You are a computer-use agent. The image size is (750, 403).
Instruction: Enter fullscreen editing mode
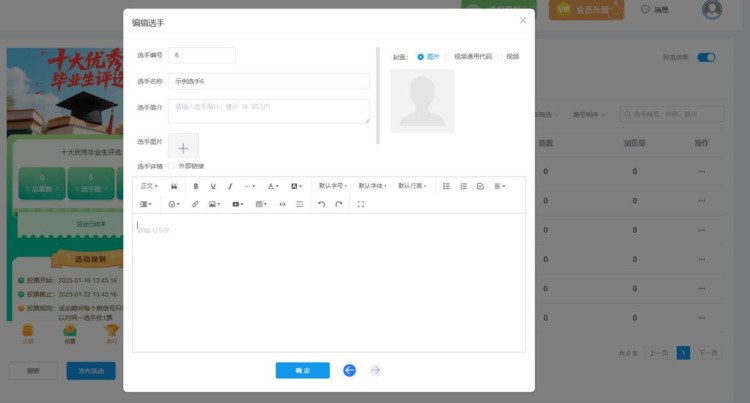[361, 204]
